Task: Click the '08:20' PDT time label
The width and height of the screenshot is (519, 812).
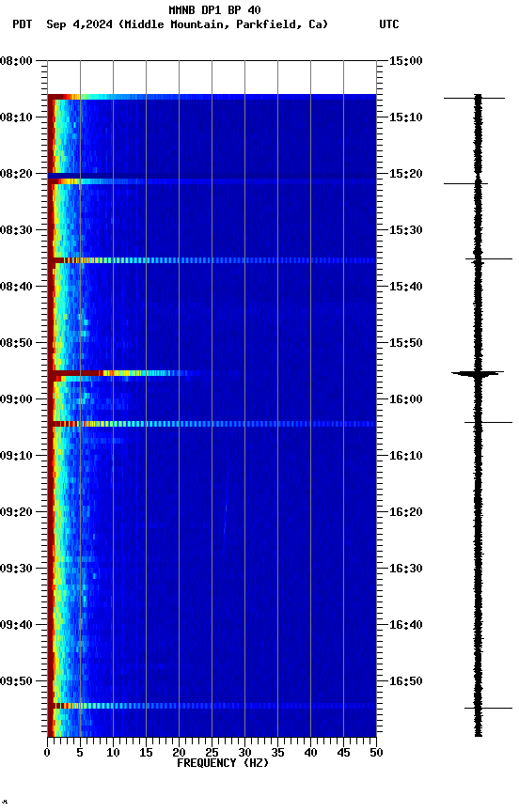Action: (x=16, y=174)
